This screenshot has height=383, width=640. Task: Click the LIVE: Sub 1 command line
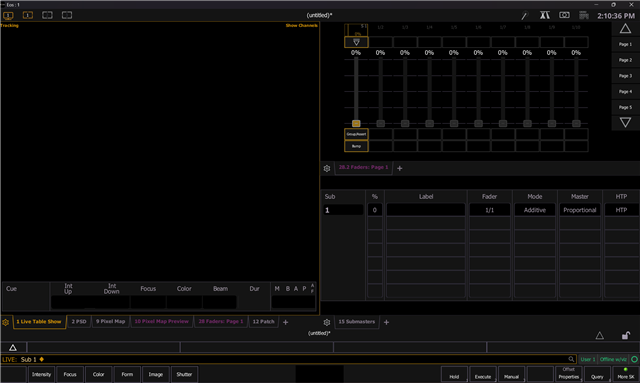tap(288, 359)
